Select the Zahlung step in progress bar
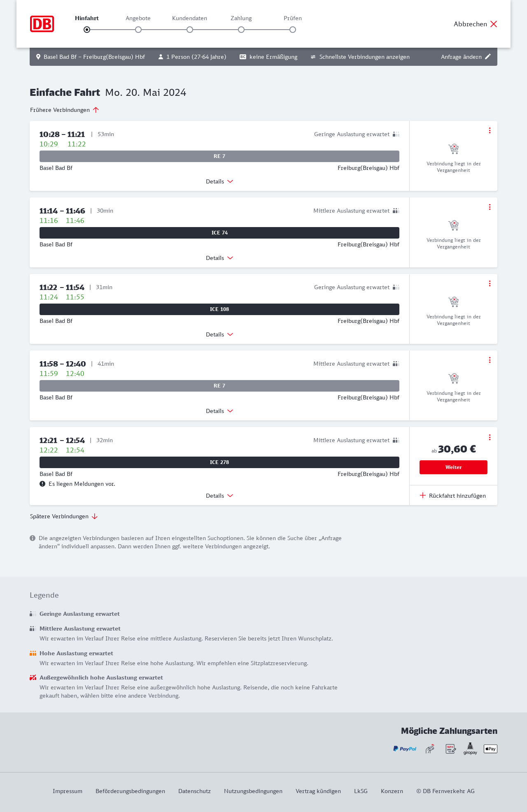 pyautogui.click(x=241, y=30)
